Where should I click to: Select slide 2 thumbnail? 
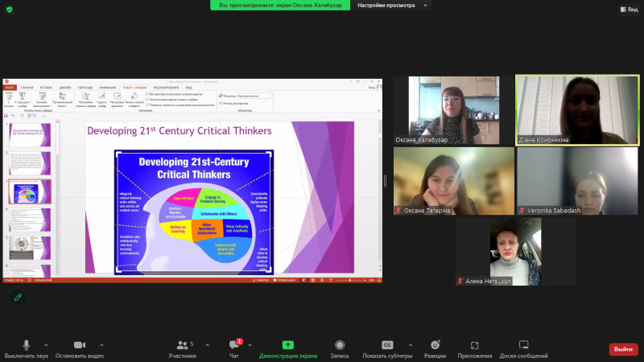[30, 163]
